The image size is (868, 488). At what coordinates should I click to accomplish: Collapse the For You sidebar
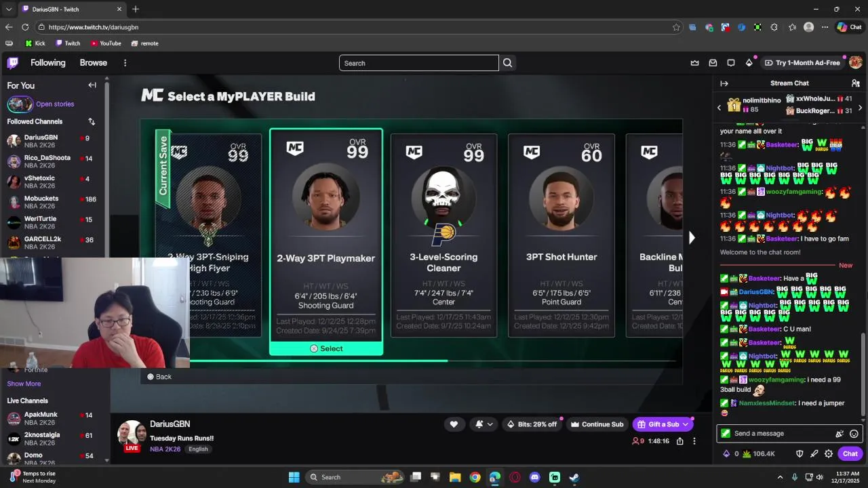click(92, 85)
